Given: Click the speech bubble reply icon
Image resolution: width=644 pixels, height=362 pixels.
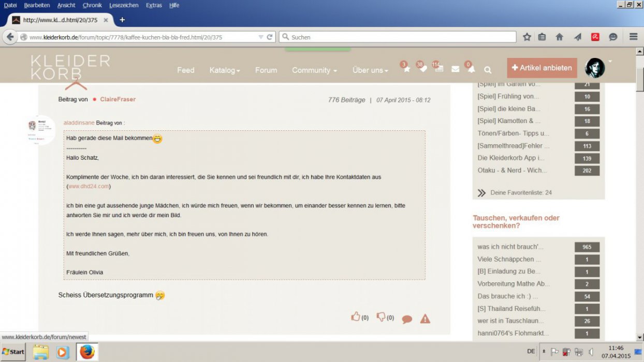Looking at the screenshot, I should point(407,319).
